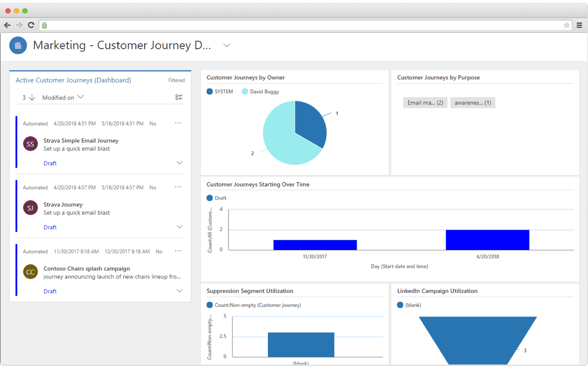Open Strava Simple Email Journey record
Screen dimensions: 588x368
pos(81,141)
